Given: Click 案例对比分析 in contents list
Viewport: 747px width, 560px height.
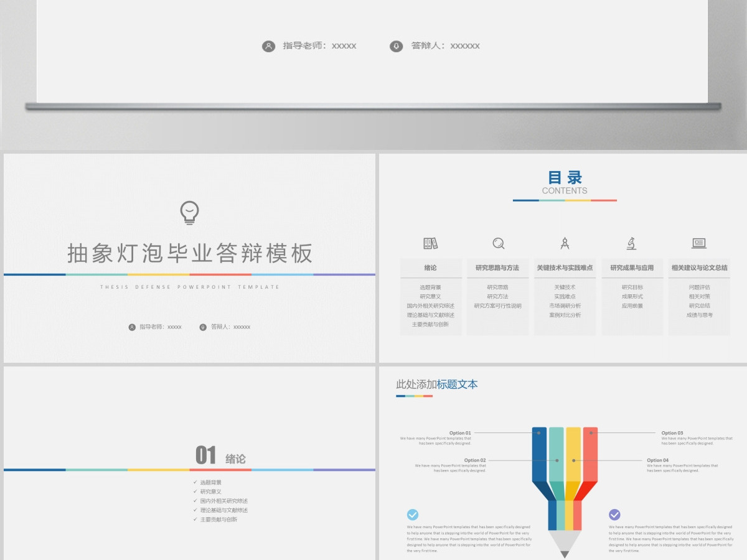Looking at the screenshot, I should tap(565, 315).
